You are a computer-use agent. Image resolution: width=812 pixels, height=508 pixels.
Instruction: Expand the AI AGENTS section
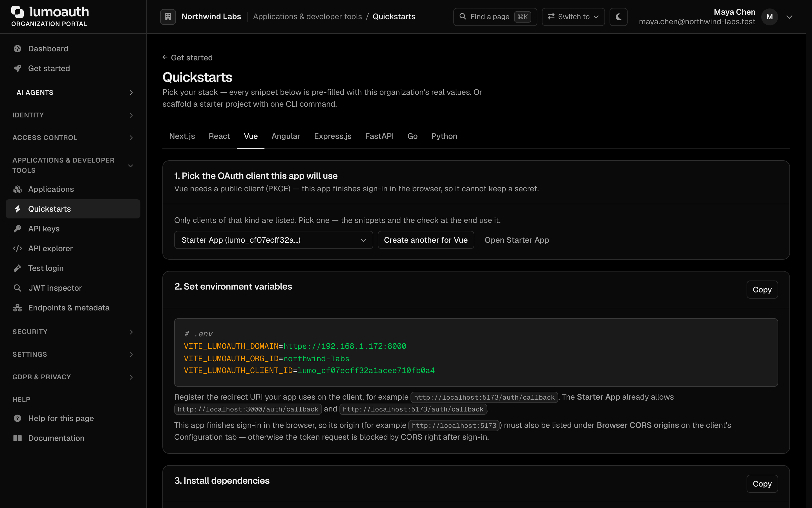(73, 92)
